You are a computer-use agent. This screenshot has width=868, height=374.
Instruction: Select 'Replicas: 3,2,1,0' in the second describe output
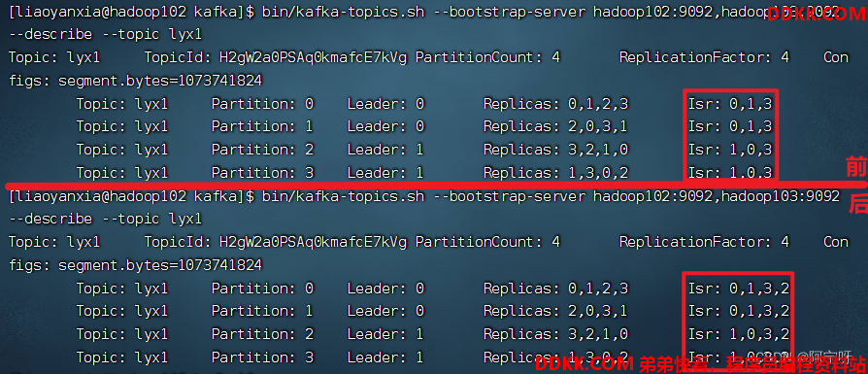pyautogui.click(x=555, y=334)
